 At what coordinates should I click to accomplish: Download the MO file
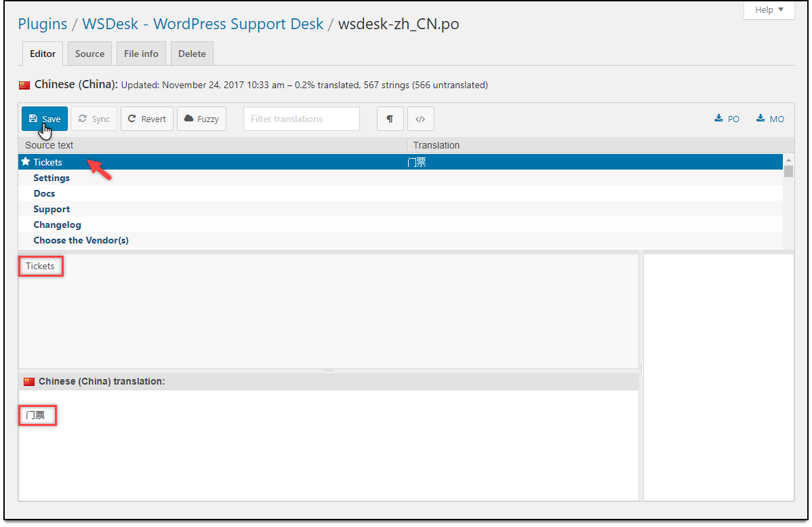770,119
